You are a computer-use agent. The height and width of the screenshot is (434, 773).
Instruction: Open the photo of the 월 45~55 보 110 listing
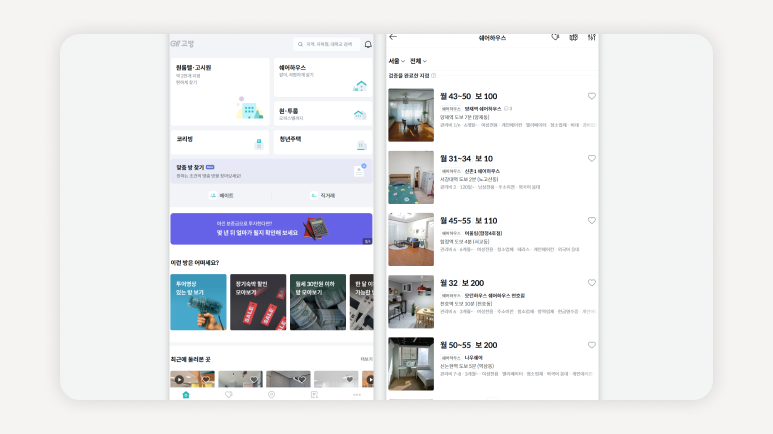pyautogui.click(x=411, y=239)
